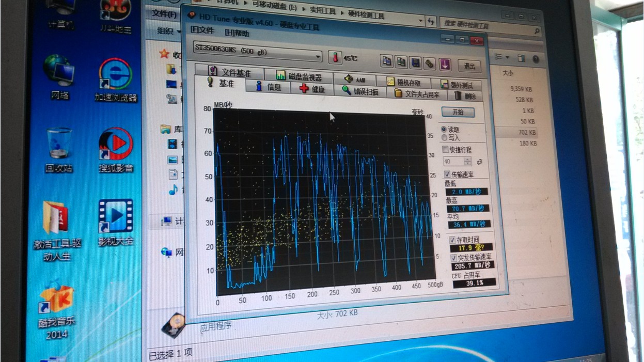The width and height of the screenshot is (644, 362).
Task: Click 硬件检测工具 breadcrumb in address bar
Action: (x=366, y=15)
